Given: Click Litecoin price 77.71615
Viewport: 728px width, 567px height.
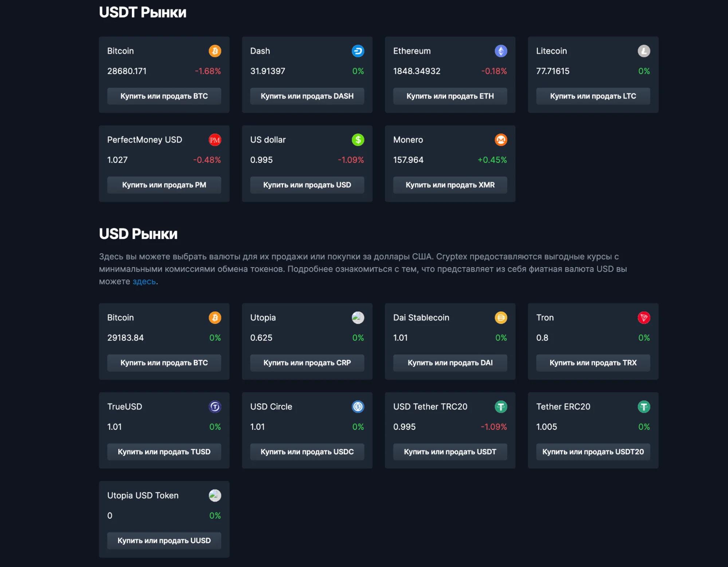Looking at the screenshot, I should point(552,71).
